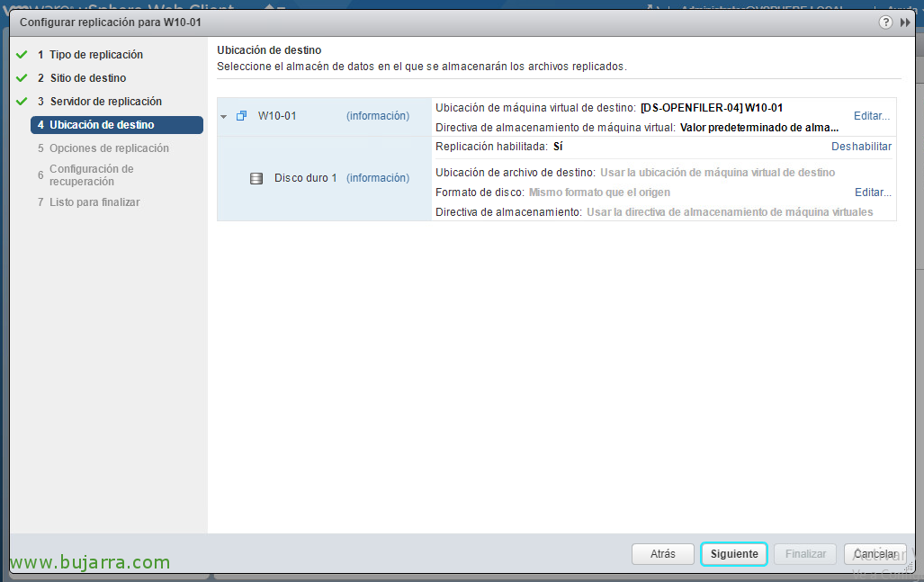The image size is (924, 582).
Task: Go to step 2 Sitio de destino
Action: (x=87, y=78)
